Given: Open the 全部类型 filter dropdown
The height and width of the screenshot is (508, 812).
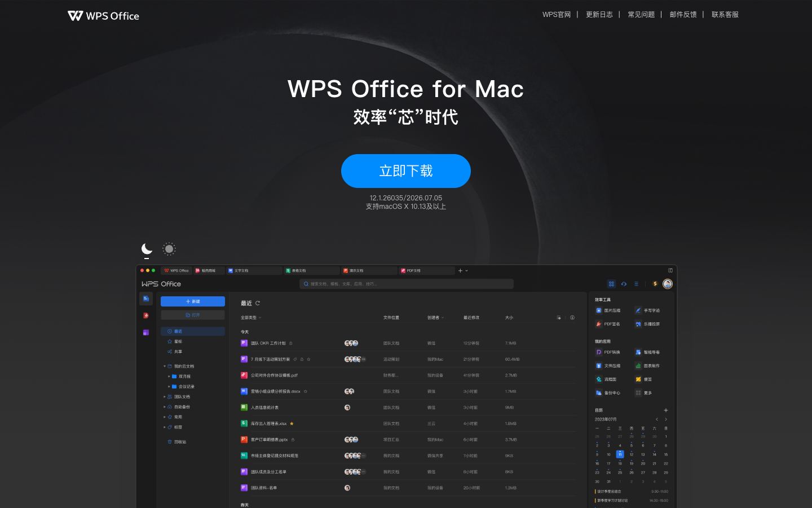Looking at the screenshot, I should pyautogui.click(x=251, y=318).
